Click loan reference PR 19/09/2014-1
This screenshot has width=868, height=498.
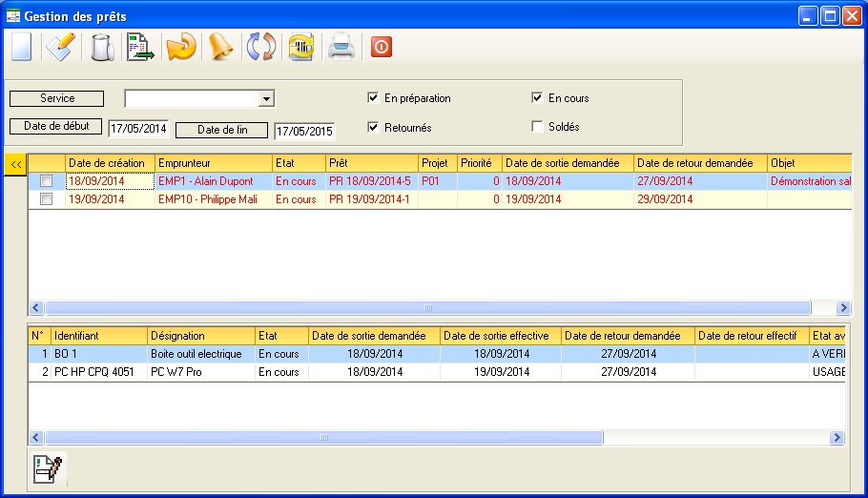[x=372, y=199]
